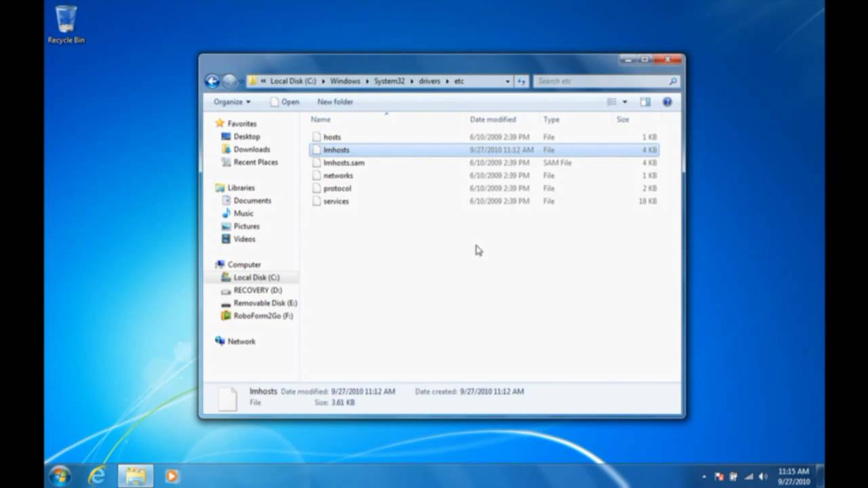
Task: Launch Internet Explorer from the taskbar
Action: tap(97, 476)
